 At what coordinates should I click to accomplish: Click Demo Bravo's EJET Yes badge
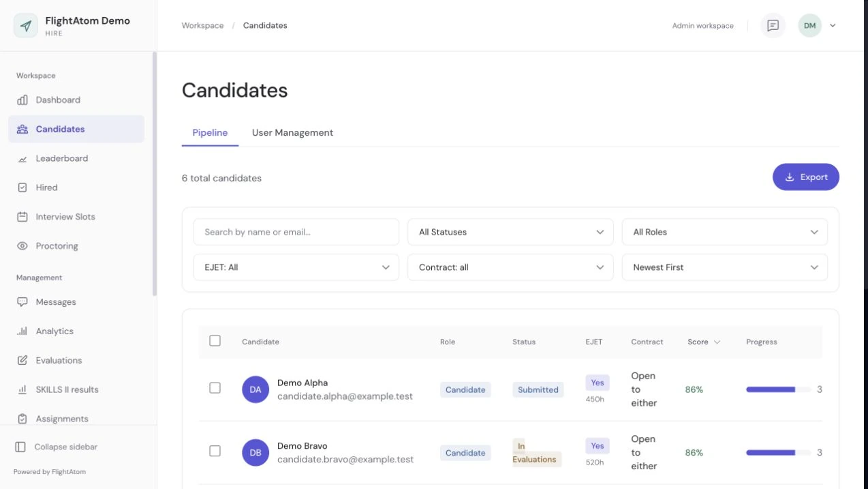point(598,446)
